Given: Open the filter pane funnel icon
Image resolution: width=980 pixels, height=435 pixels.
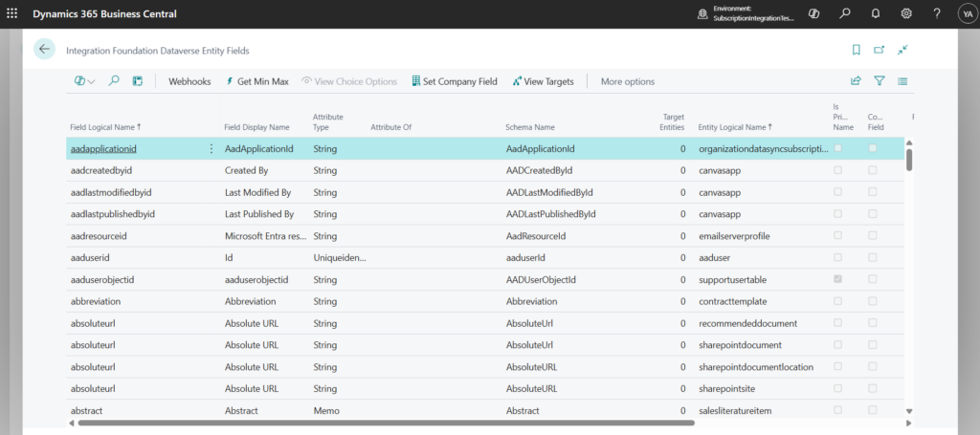Looking at the screenshot, I should 880,81.
